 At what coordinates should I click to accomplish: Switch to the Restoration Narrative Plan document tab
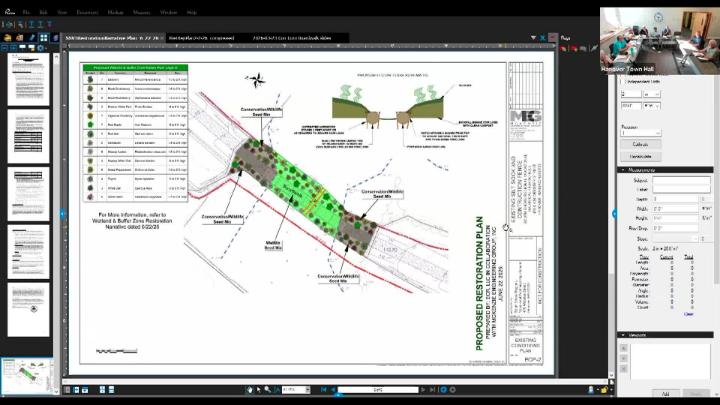(112, 38)
